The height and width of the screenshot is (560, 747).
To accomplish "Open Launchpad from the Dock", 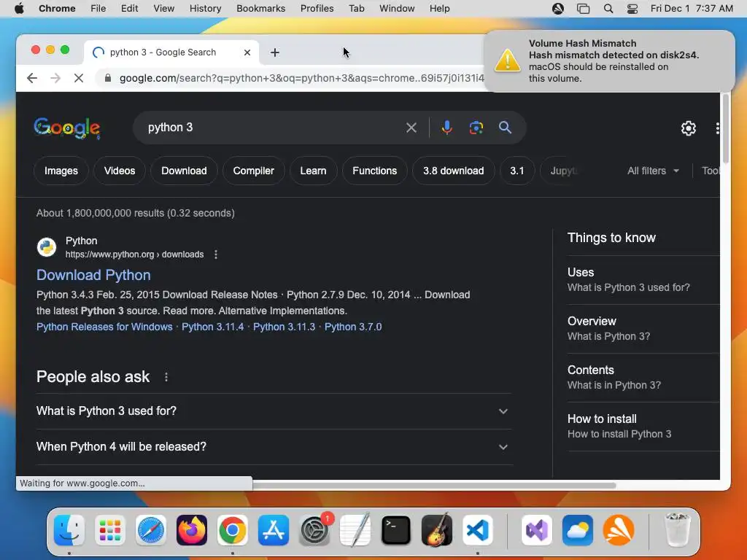I will click(110, 530).
